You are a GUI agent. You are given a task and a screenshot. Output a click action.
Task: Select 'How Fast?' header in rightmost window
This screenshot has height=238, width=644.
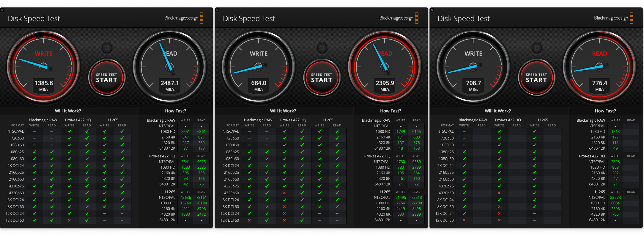tap(605, 111)
